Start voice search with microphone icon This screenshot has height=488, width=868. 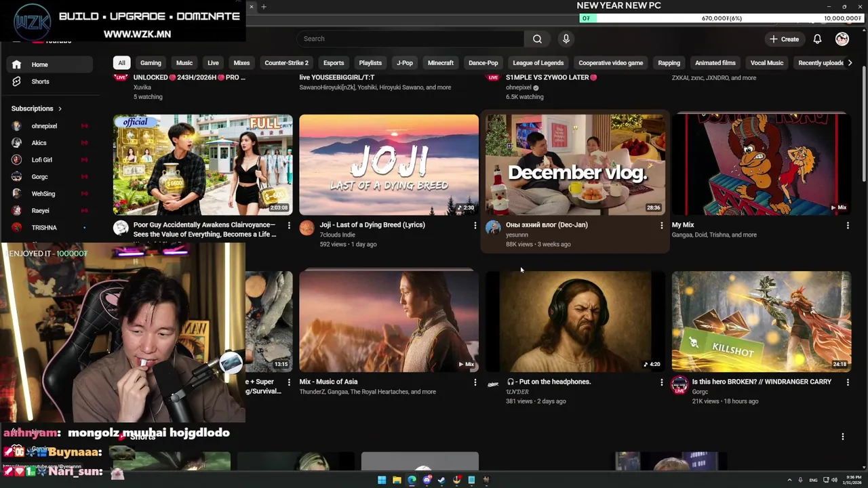(x=566, y=39)
